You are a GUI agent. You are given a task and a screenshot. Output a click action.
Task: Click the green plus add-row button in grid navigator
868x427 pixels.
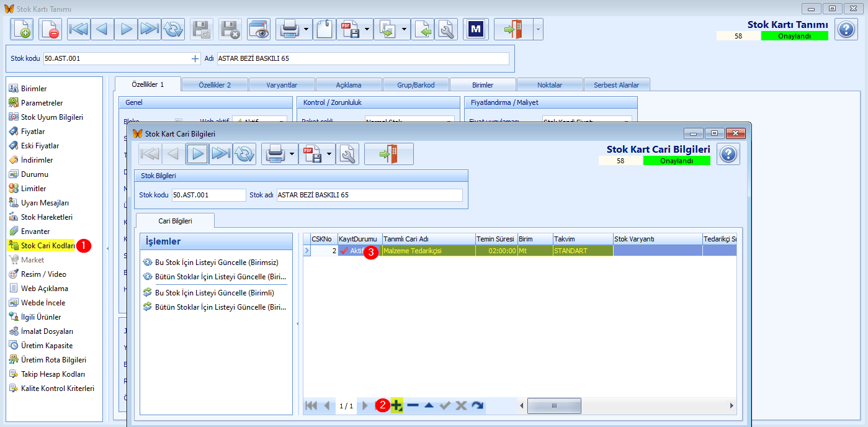point(396,405)
